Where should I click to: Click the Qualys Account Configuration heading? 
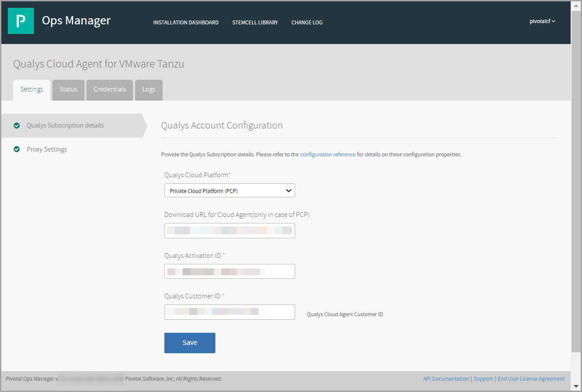coord(222,125)
